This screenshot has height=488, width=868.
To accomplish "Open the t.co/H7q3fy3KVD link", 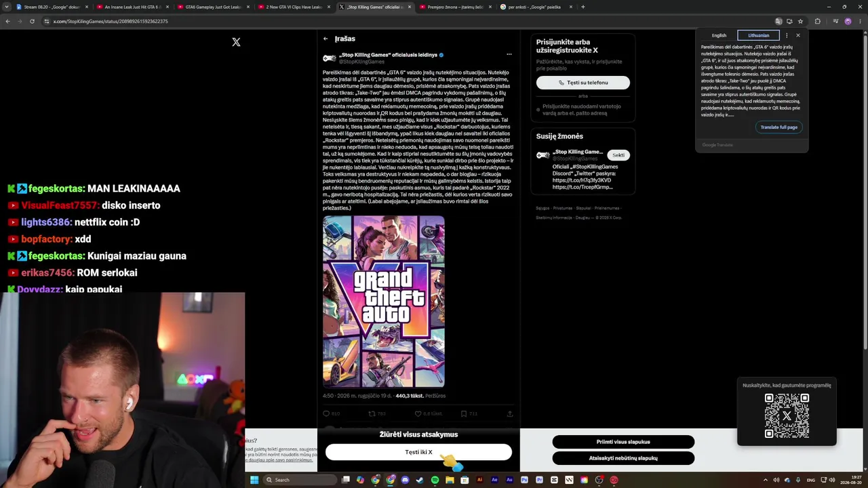I will coord(582,180).
